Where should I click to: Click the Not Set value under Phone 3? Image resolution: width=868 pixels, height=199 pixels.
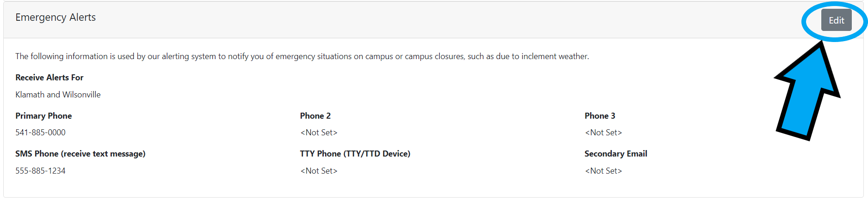603,133
